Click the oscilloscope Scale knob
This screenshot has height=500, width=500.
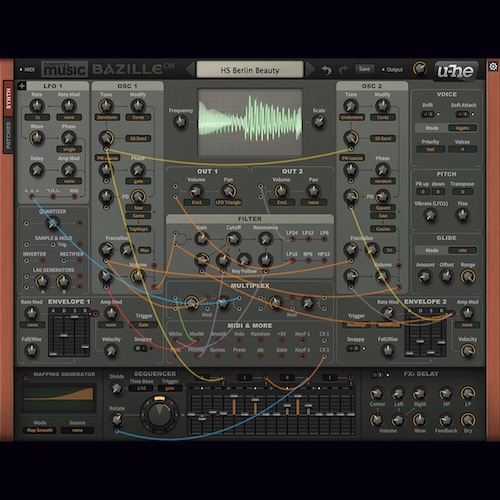click(x=319, y=122)
